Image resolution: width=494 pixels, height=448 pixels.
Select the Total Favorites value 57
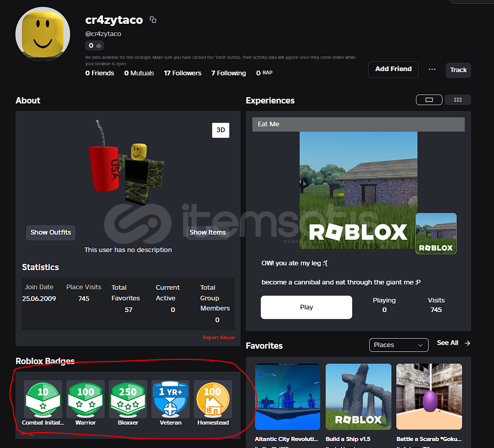coord(128,310)
